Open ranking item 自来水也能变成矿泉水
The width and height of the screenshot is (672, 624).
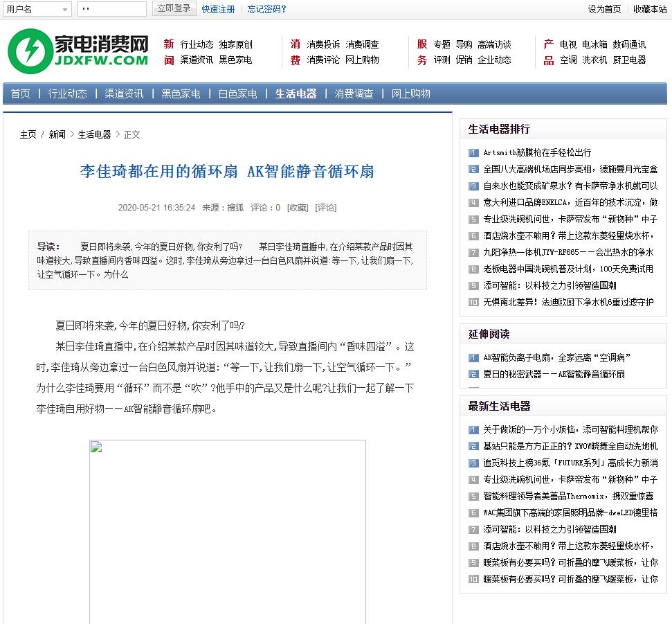(570, 186)
